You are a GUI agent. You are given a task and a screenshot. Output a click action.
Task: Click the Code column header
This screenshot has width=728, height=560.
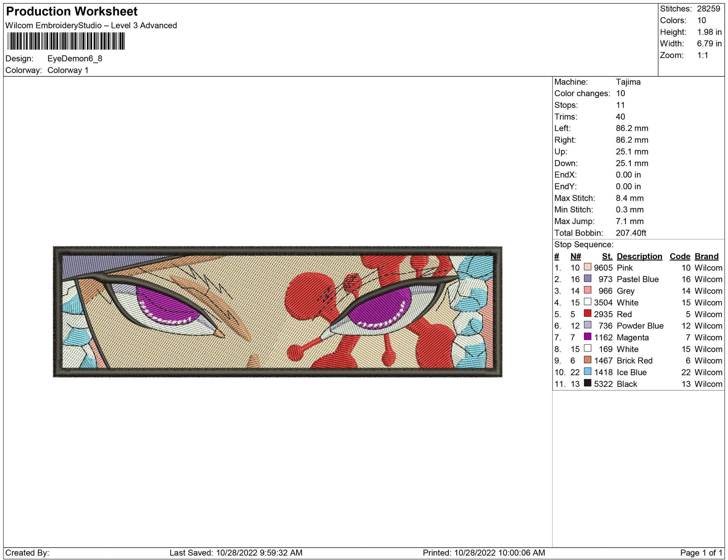pyautogui.click(x=679, y=256)
